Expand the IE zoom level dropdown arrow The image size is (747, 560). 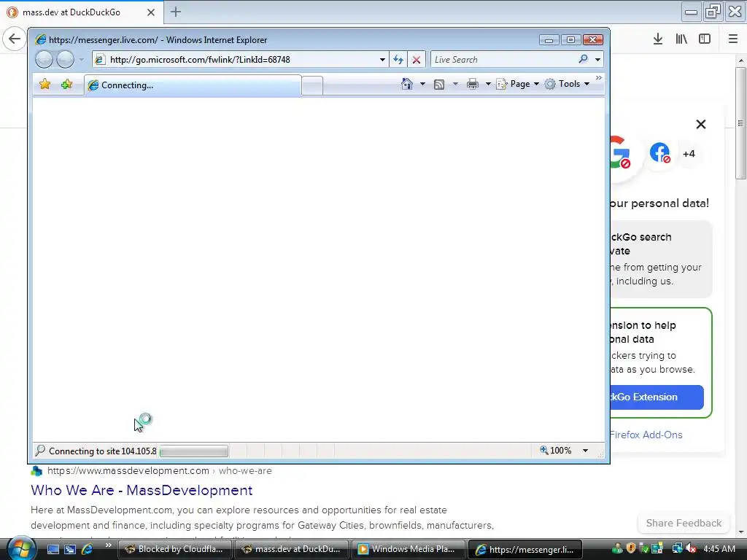point(586,451)
